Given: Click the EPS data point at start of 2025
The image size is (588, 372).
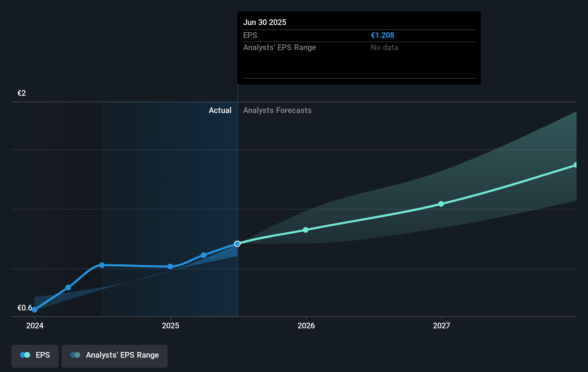Looking at the screenshot, I should 170,266.
